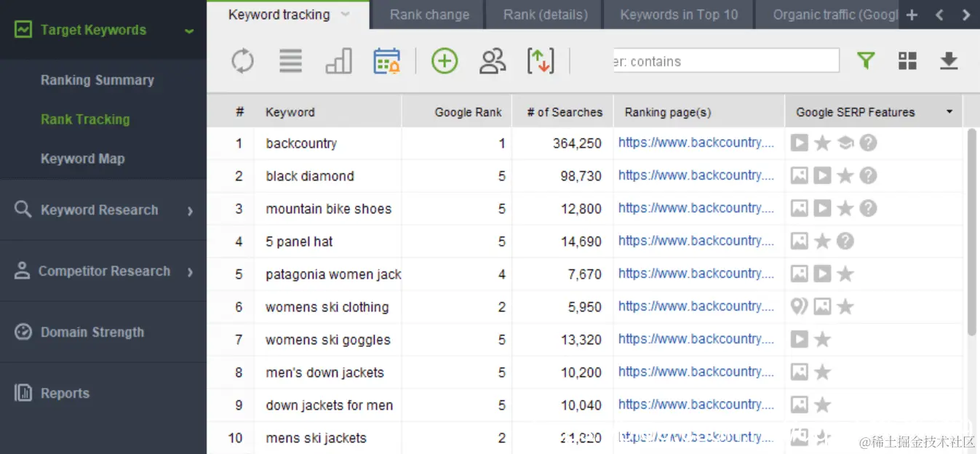Click the video SERP icon in backcountry row
Screen dimensions: 980x454
(x=800, y=143)
